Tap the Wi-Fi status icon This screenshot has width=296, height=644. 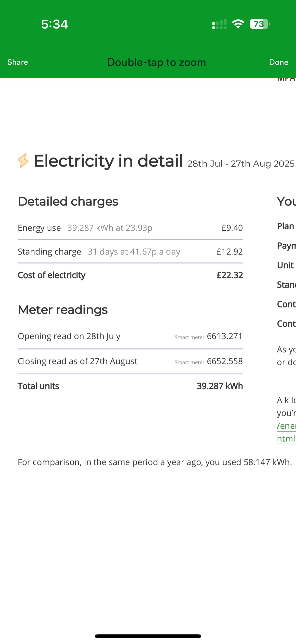pyautogui.click(x=238, y=24)
